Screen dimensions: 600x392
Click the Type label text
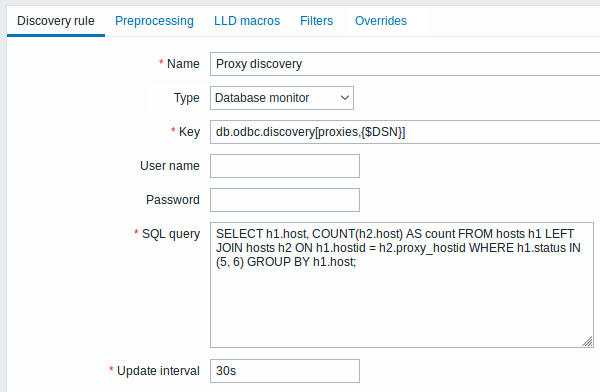187,98
